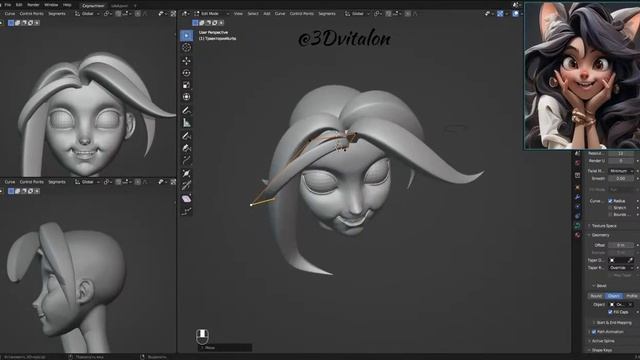Viewport: 640px width, 360px height.
Task: Select the Select Box tool in main viewport
Action: tap(187, 36)
